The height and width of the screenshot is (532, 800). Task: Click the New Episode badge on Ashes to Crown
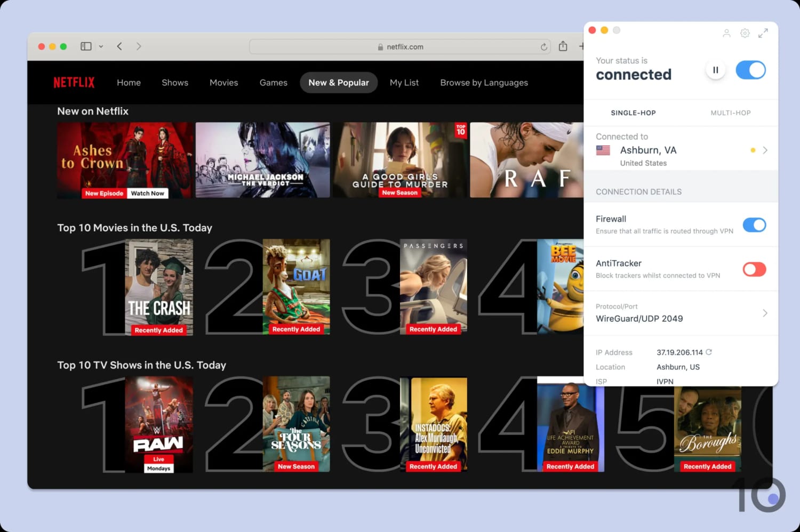pyautogui.click(x=104, y=194)
